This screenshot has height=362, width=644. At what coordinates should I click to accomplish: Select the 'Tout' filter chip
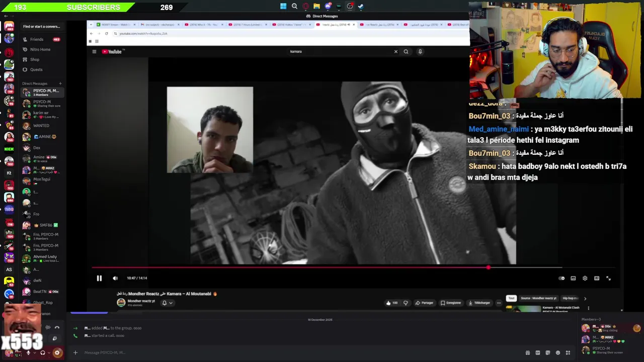point(511,298)
